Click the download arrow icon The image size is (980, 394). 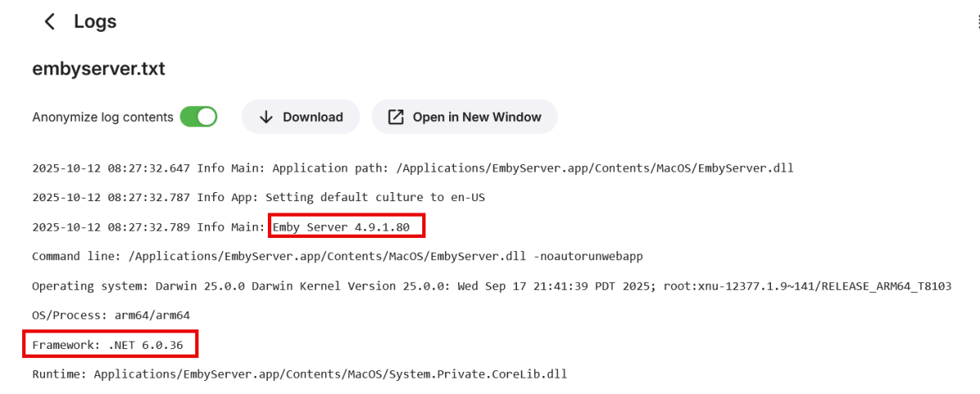265,117
